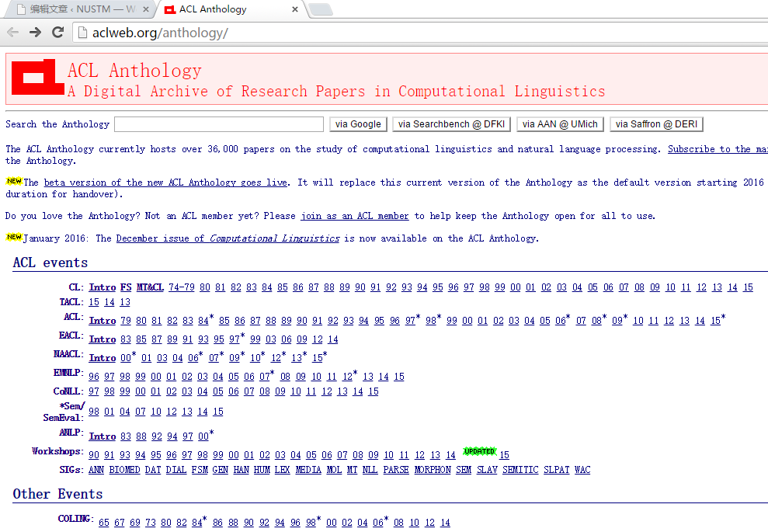Open *Sem/SemEval 98 proceedings
Image resolution: width=768 pixels, height=532 pixels.
tap(94, 412)
